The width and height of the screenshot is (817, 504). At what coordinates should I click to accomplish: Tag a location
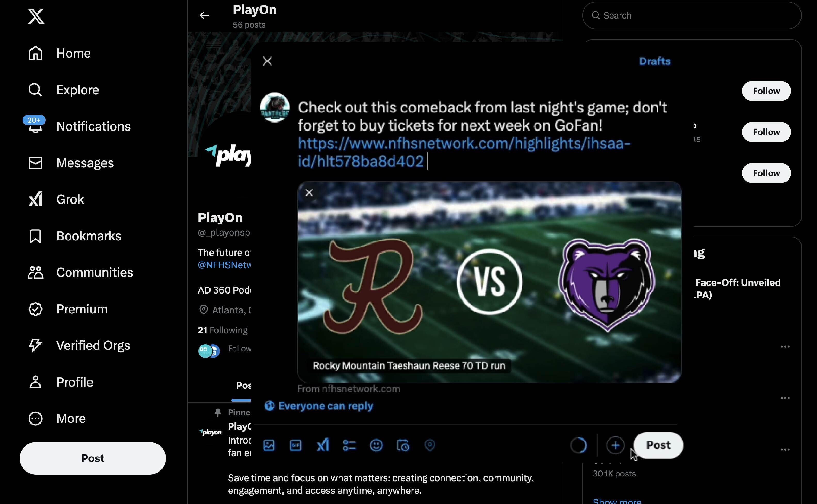[x=430, y=445]
